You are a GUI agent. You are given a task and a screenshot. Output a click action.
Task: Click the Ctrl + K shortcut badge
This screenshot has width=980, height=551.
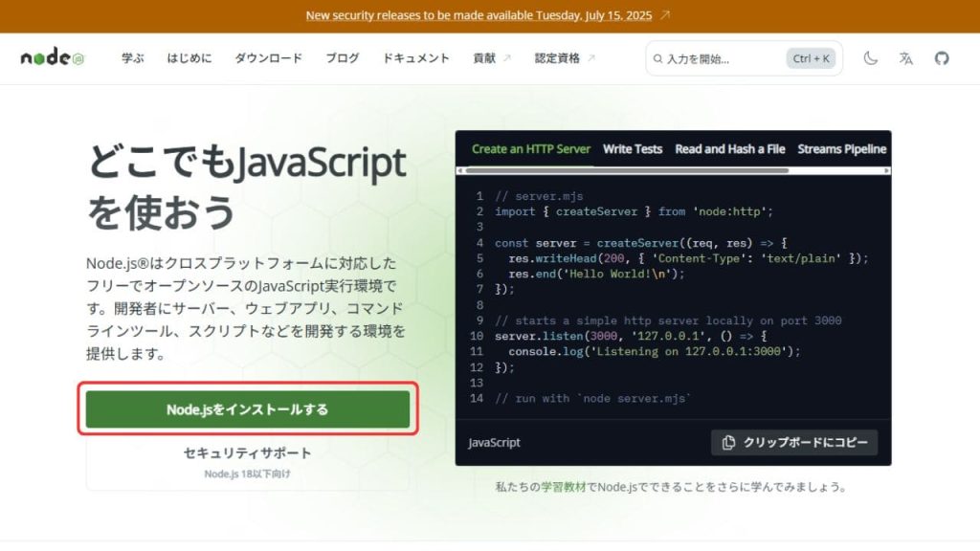[811, 58]
